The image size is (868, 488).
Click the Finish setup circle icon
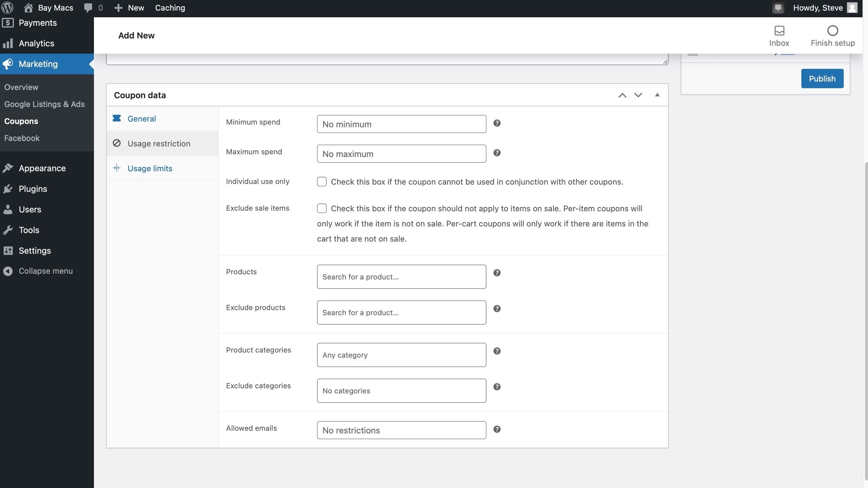click(832, 31)
